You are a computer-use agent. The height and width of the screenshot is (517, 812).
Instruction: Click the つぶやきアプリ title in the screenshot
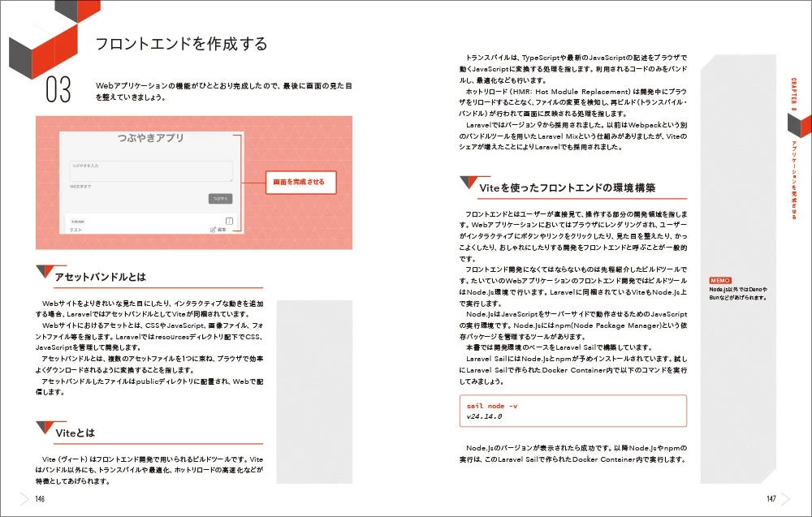pyautogui.click(x=151, y=138)
